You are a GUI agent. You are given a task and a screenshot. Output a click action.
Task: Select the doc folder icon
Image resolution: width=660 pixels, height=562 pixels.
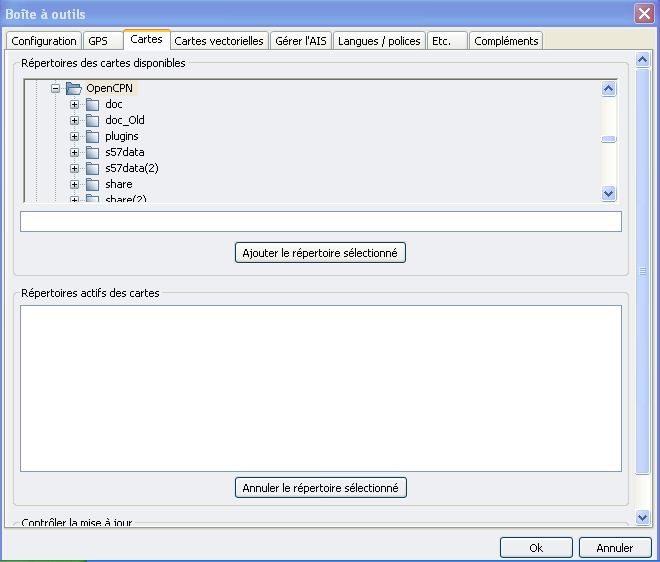tap(93, 104)
